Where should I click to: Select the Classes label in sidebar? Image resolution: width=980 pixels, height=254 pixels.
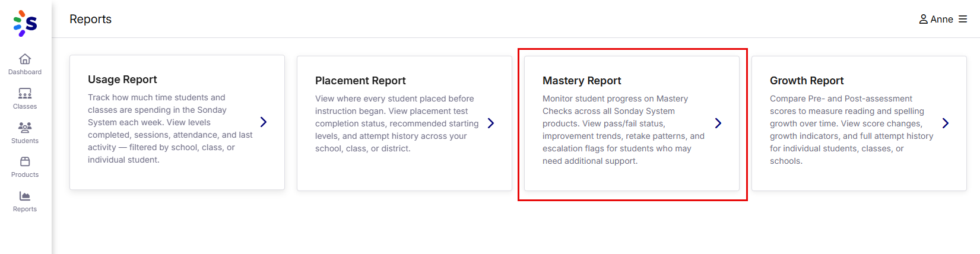coord(25,106)
